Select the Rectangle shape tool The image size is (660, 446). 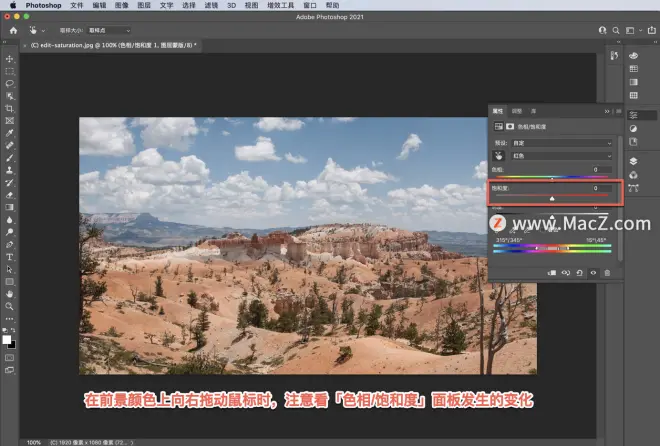point(9,281)
